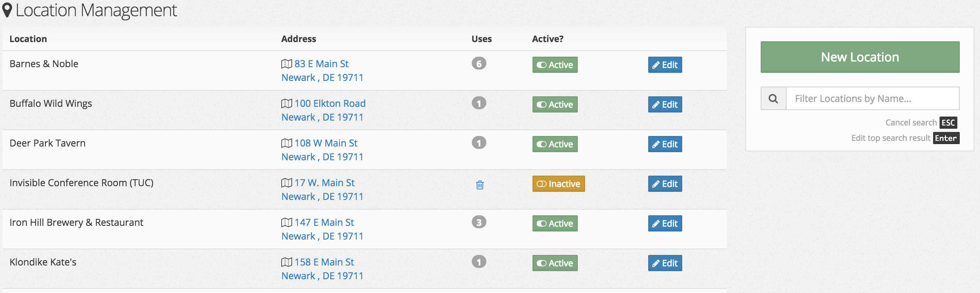Click the ESC key hint badge
Image resolution: width=980 pixels, height=293 pixels.
(948, 123)
